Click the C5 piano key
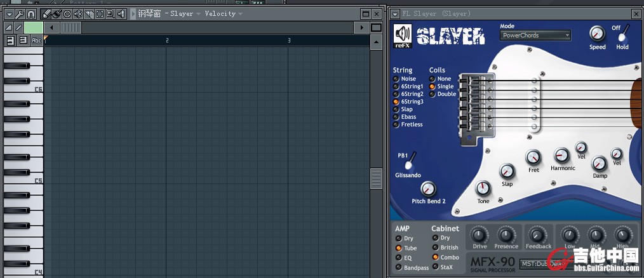644x278 pixels. (23, 181)
